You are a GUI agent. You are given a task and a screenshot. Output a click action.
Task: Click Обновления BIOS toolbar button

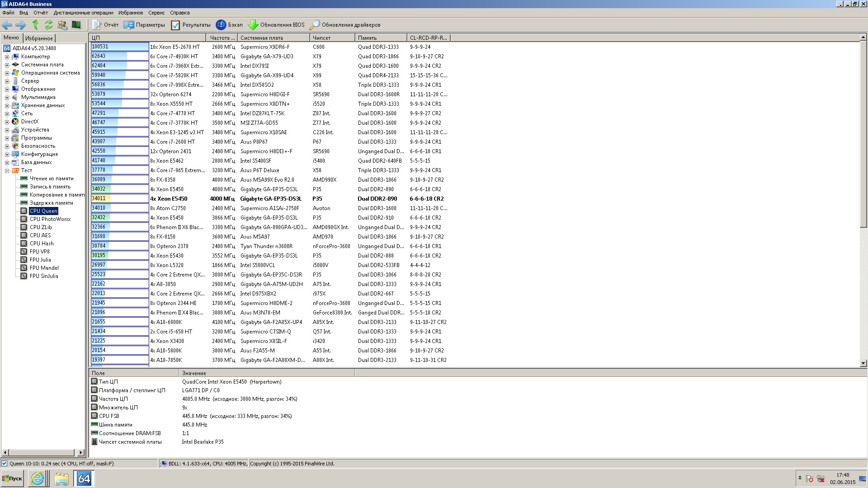(276, 25)
